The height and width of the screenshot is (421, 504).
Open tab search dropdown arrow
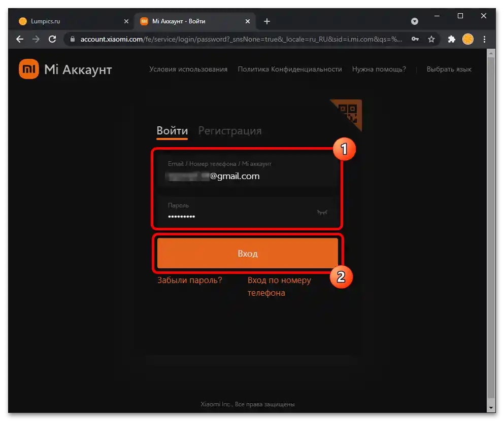(415, 21)
